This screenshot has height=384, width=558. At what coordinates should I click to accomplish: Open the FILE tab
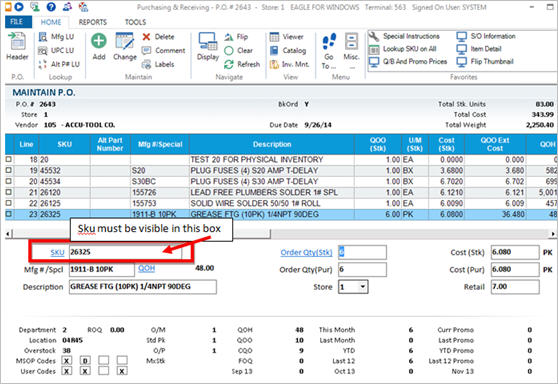(x=17, y=22)
